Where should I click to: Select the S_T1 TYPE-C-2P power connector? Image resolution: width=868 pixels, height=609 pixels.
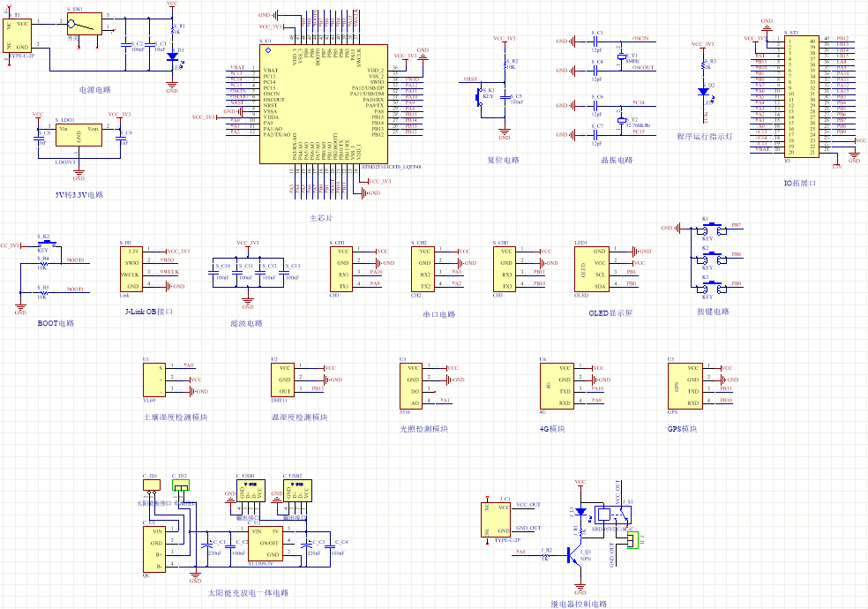coord(17,35)
